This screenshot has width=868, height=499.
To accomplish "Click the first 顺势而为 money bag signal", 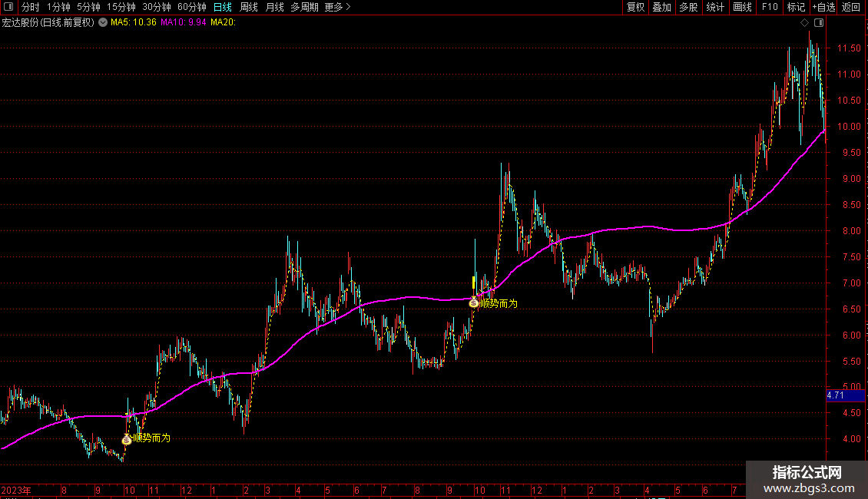I will tap(127, 439).
